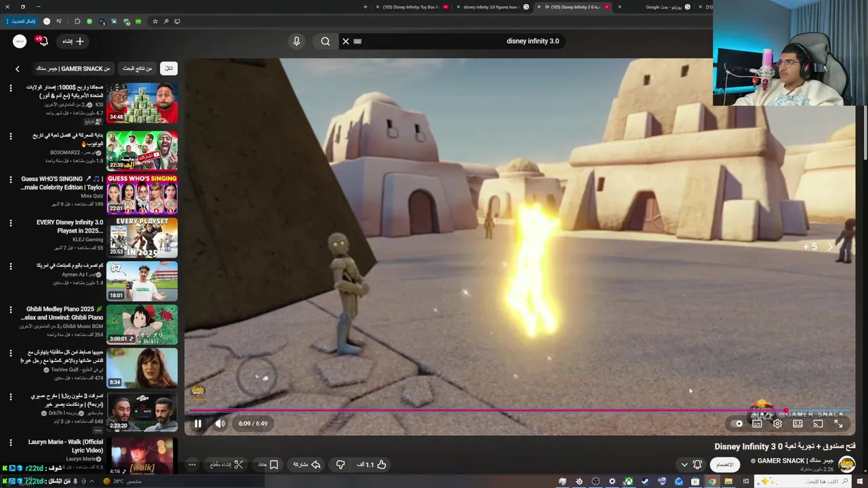
Task: Open YouTube notifications bell
Action: pyautogui.click(x=42, y=41)
